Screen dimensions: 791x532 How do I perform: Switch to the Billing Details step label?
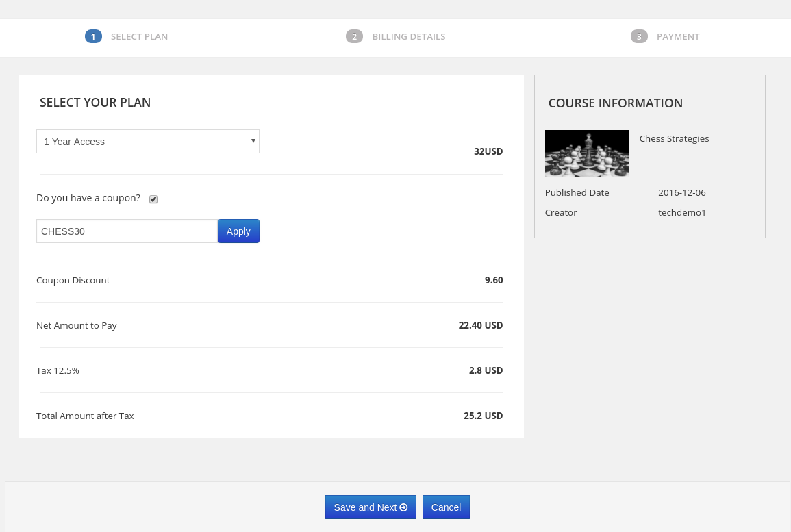pos(409,36)
